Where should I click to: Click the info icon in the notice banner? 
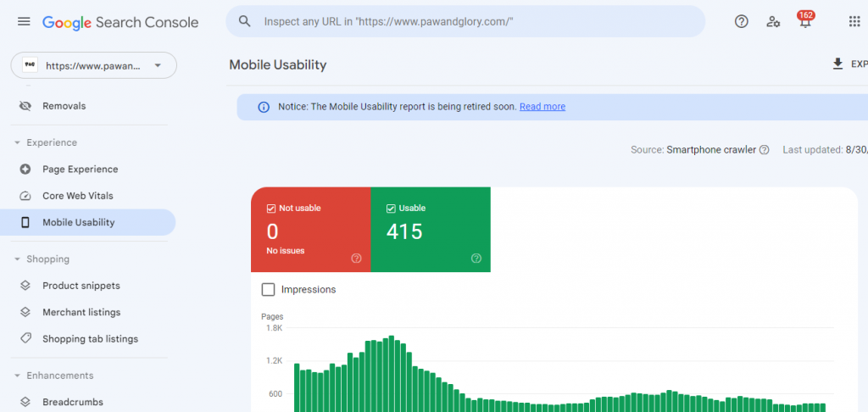coord(264,107)
